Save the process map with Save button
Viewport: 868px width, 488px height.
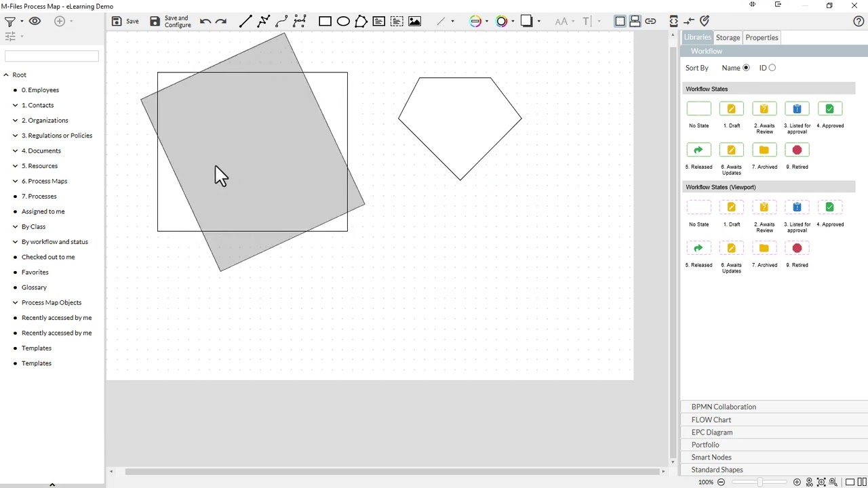tap(125, 22)
